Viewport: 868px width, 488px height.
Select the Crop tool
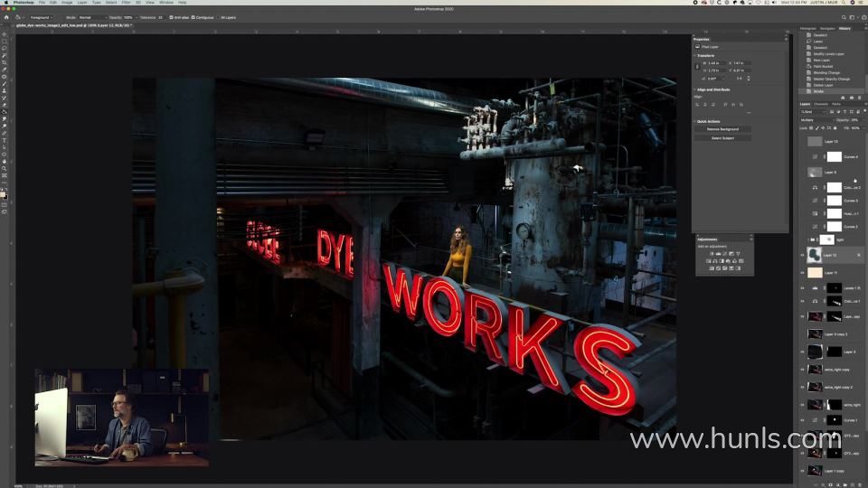(x=5, y=62)
